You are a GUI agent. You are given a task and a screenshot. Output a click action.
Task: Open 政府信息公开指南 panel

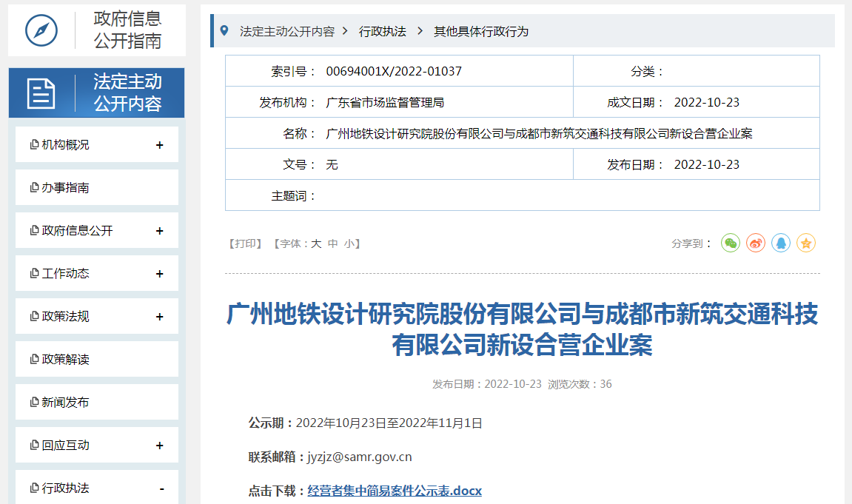click(97, 30)
